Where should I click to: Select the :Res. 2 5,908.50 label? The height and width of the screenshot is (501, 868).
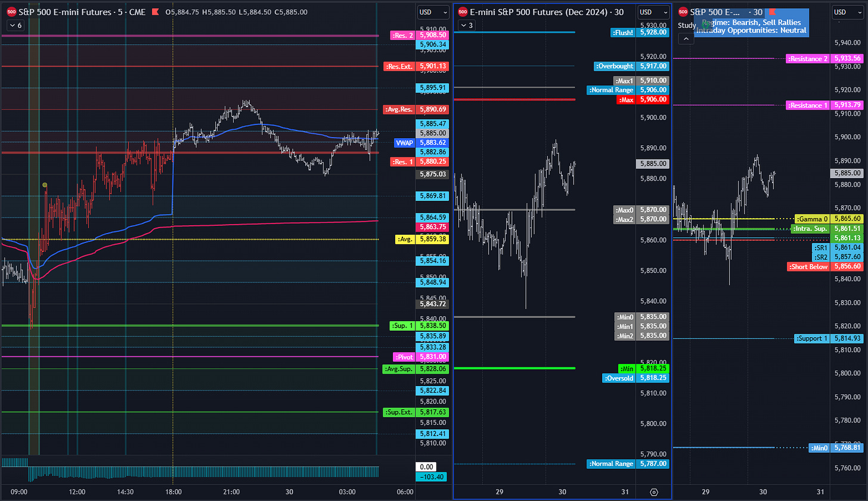419,35
